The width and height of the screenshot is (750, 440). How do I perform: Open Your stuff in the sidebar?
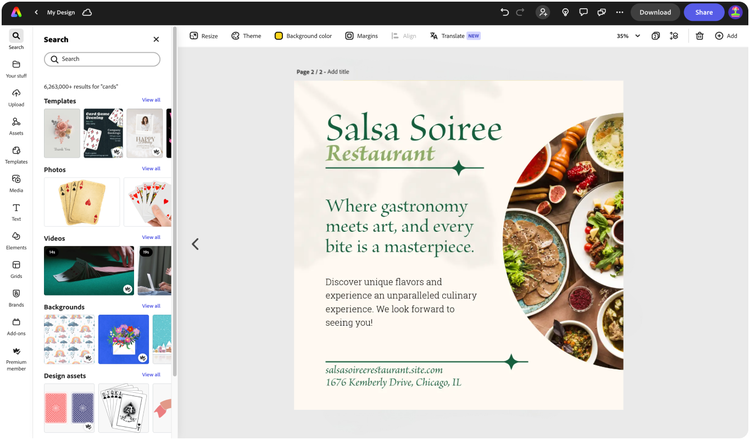pos(16,69)
